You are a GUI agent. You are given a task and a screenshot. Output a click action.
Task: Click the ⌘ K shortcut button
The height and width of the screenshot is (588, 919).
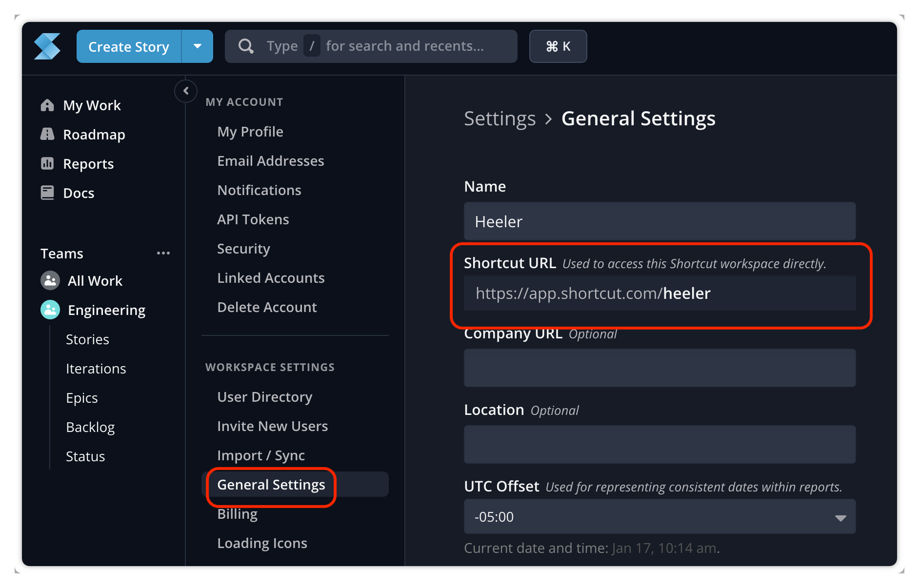pyautogui.click(x=558, y=46)
